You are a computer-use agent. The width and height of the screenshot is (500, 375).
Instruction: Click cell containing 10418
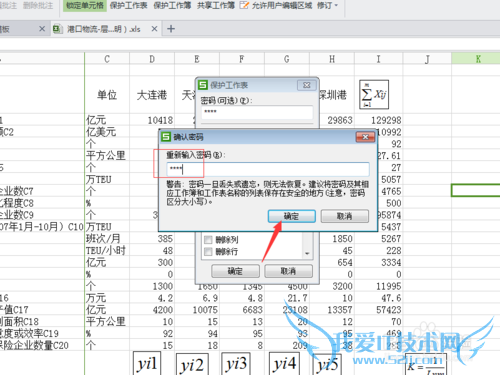[x=152, y=120]
